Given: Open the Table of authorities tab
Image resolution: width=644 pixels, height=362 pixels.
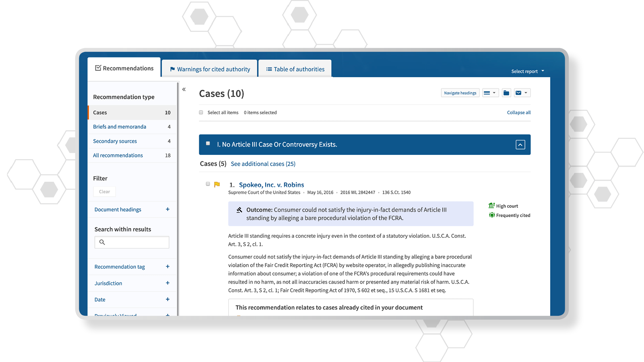Looking at the screenshot, I should point(295,69).
